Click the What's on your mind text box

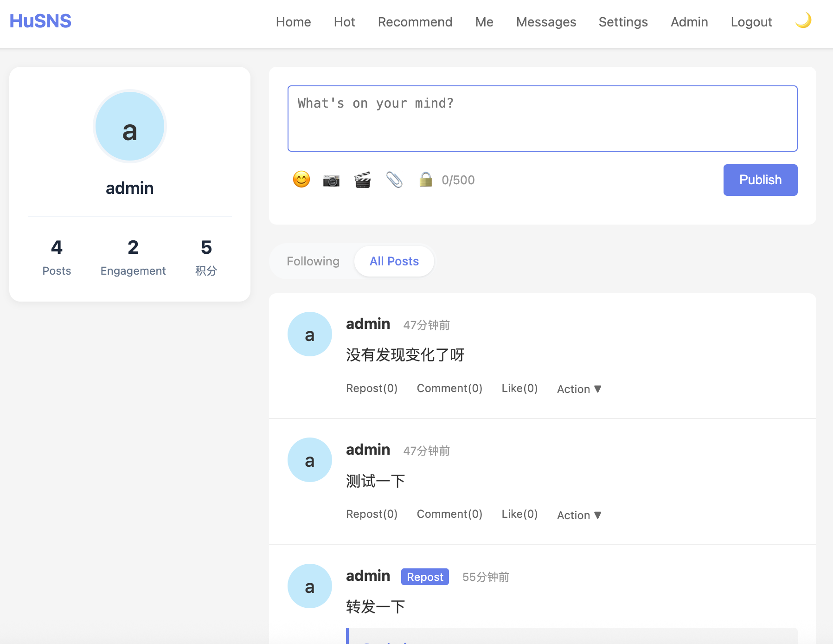[x=543, y=118]
